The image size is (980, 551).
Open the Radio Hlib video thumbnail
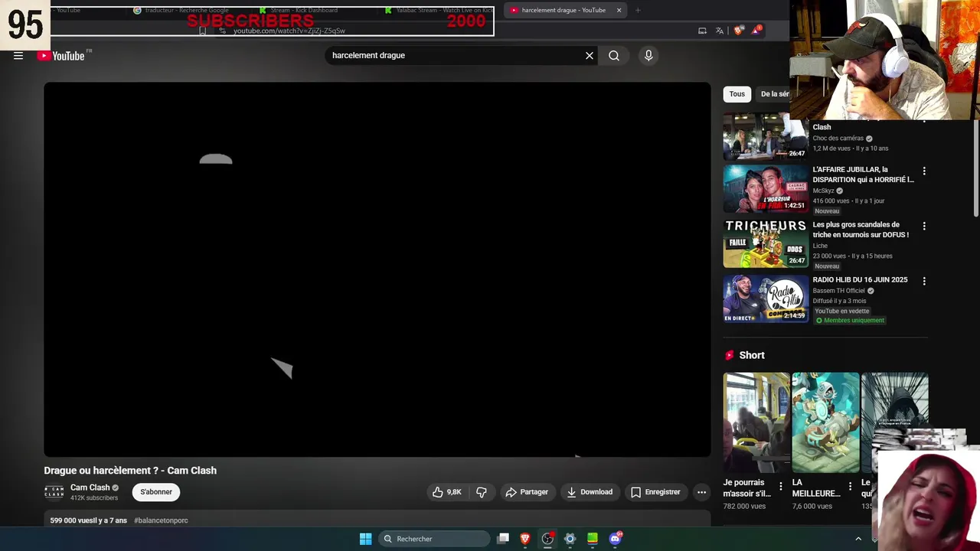766,298
